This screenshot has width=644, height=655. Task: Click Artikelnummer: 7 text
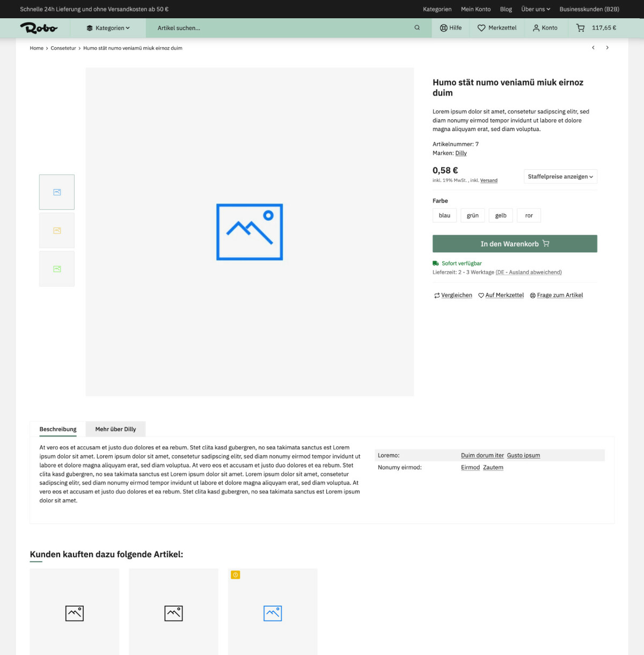tap(456, 144)
